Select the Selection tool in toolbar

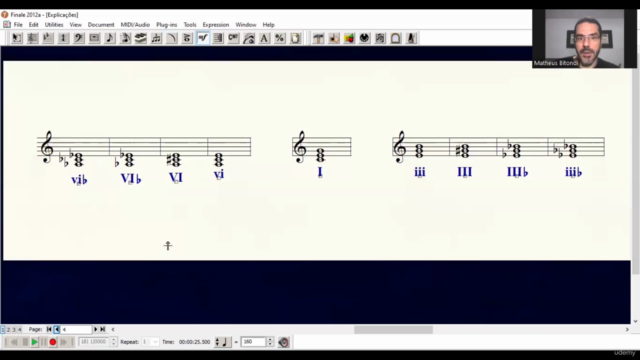pos(17,38)
